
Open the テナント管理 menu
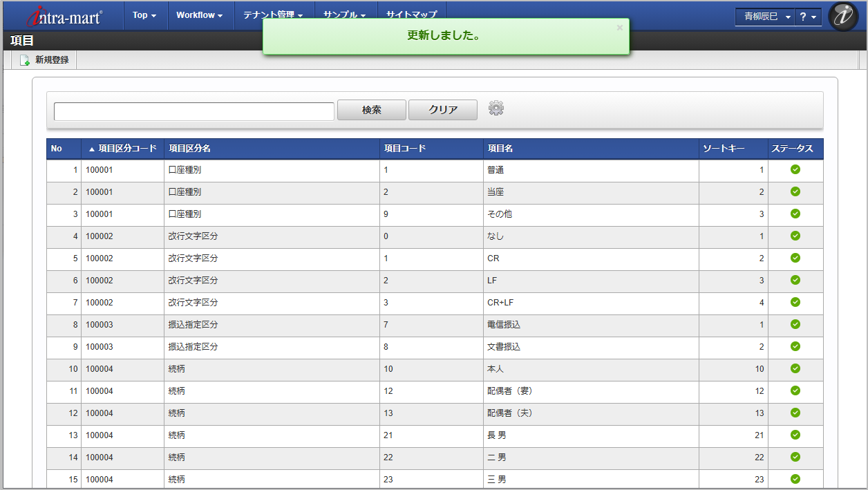[274, 15]
